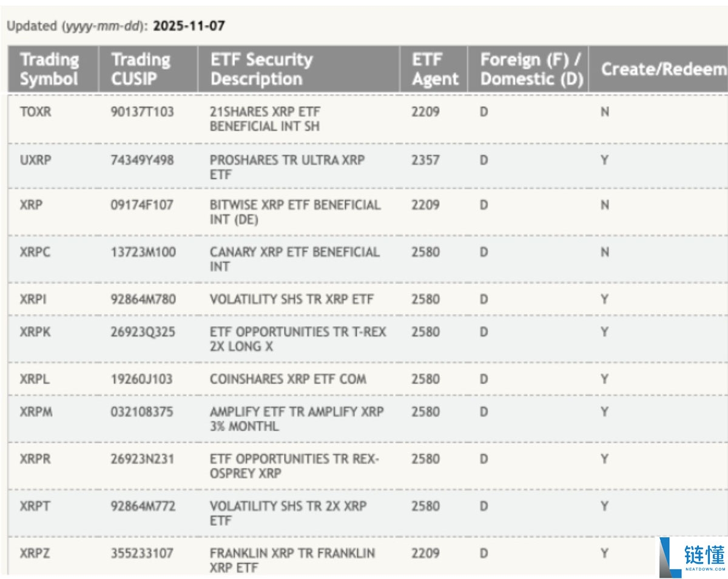Click CUSIP 19260J103 for XRPL
Screen dimensions: 728x579
[141, 379]
